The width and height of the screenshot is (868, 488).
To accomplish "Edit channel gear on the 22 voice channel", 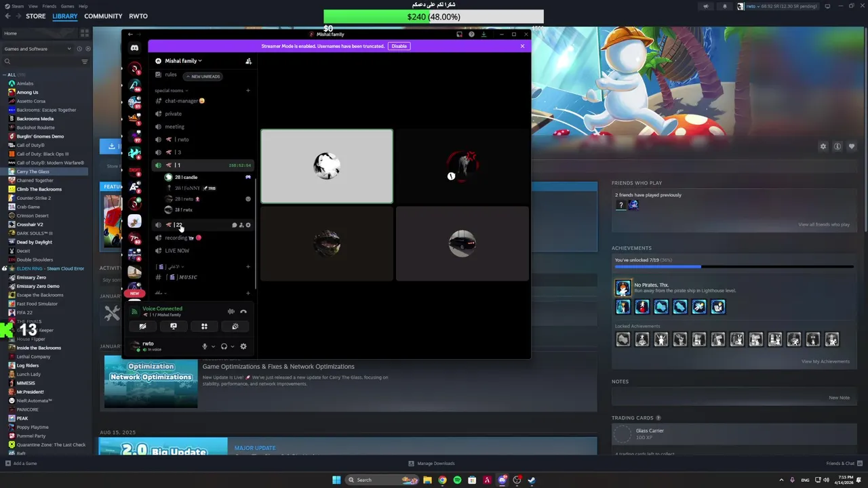I will (x=248, y=225).
